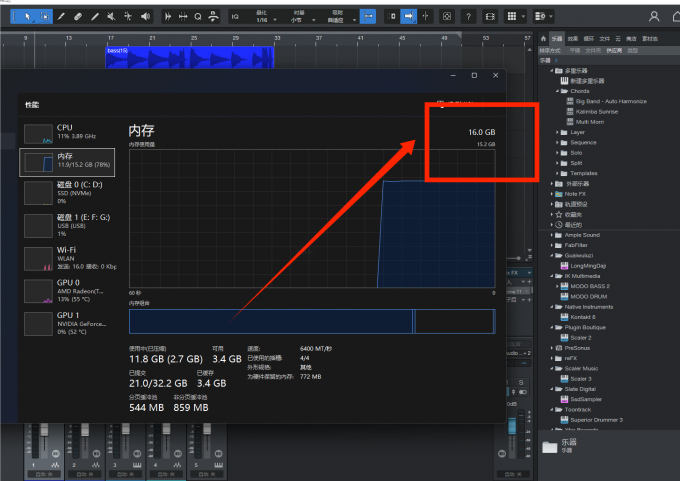Select the Paint (pencil) tool
This screenshot has height=481, width=680.
point(62,16)
